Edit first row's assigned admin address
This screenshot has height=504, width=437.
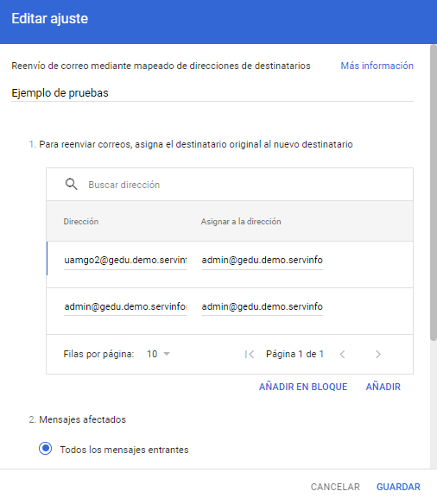262,261
